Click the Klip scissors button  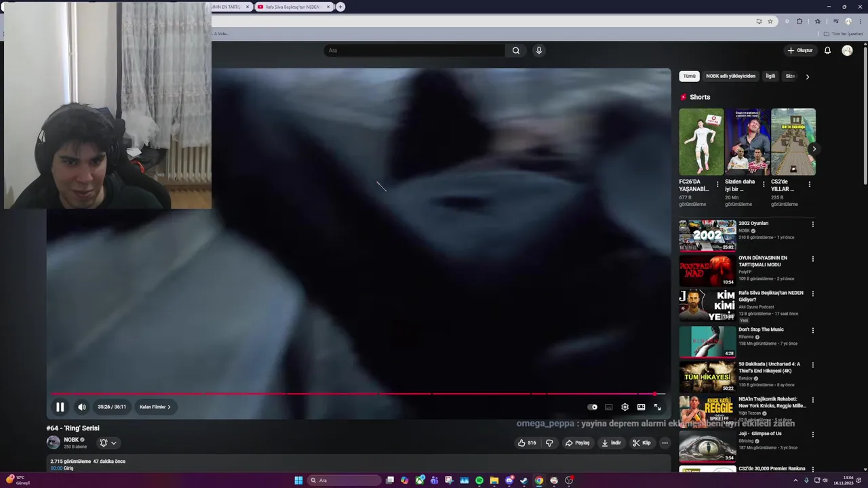pyautogui.click(x=642, y=443)
